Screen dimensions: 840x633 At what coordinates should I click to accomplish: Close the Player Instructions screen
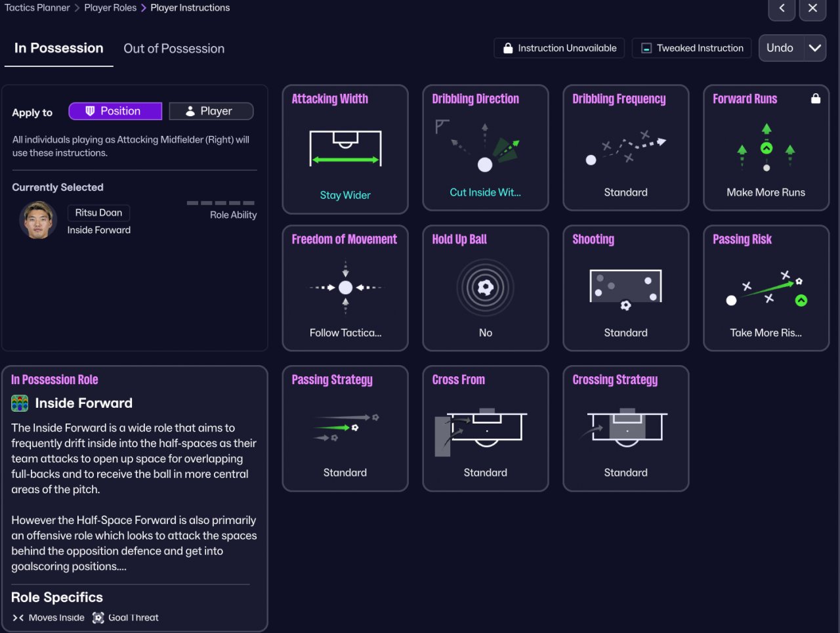(812, 9)
